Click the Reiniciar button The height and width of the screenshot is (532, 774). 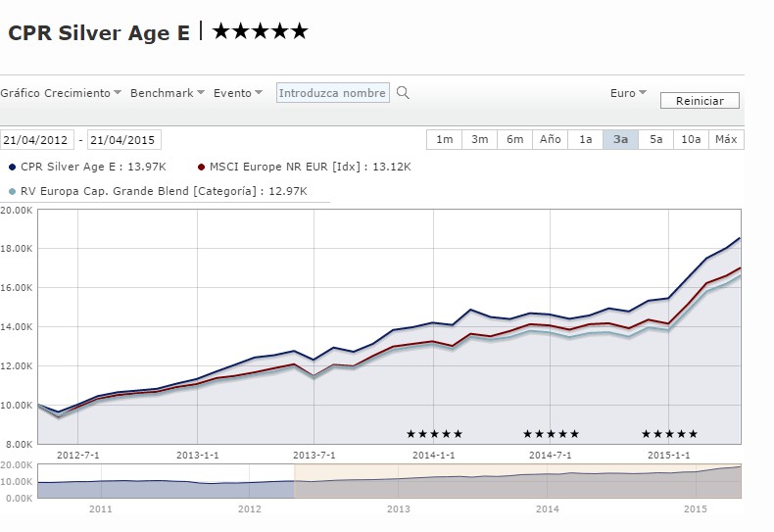700,101
